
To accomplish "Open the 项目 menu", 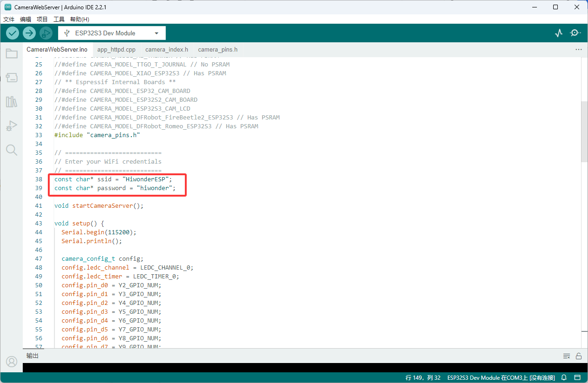I will point(42,19).
